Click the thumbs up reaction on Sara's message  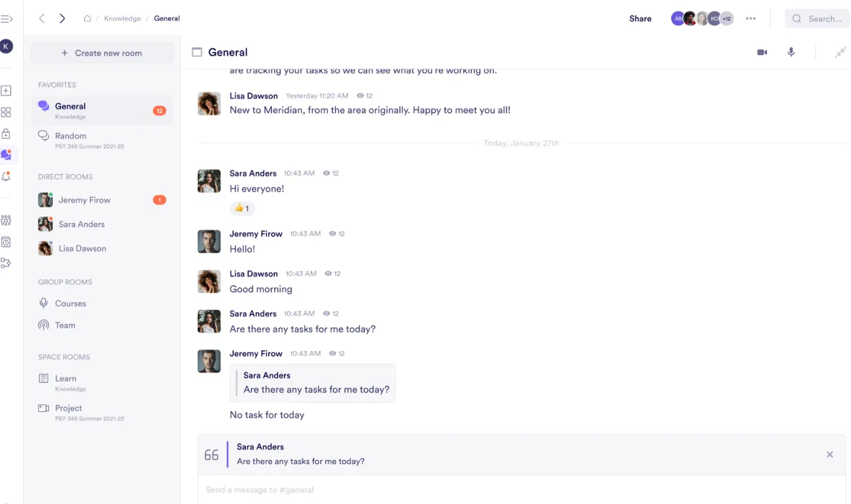point(242,208)
